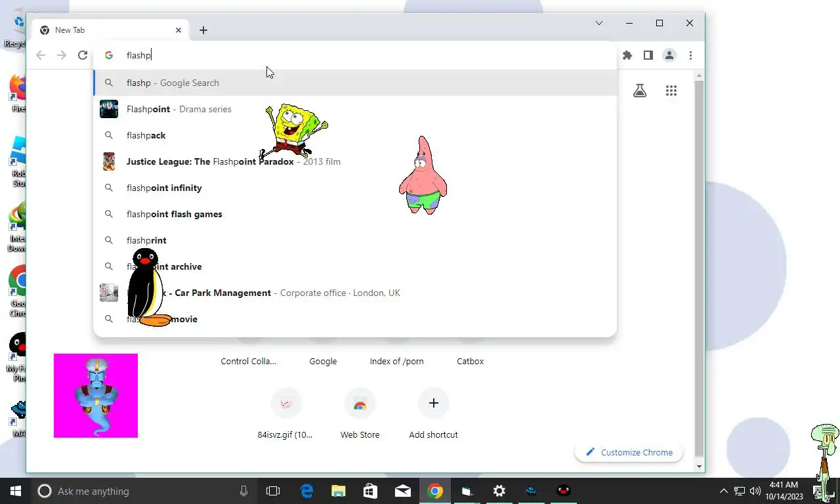Choose the flashpack suggestion

point(355,135)
